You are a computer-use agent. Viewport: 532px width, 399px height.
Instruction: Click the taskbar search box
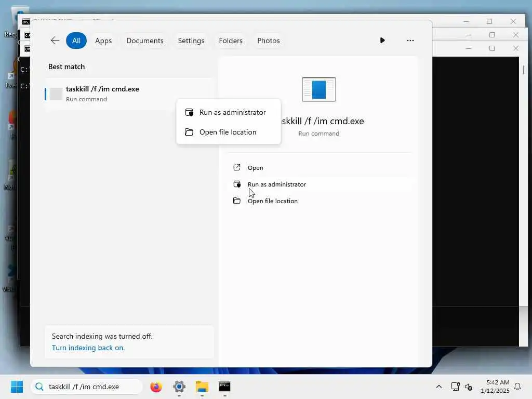(87, 387)
